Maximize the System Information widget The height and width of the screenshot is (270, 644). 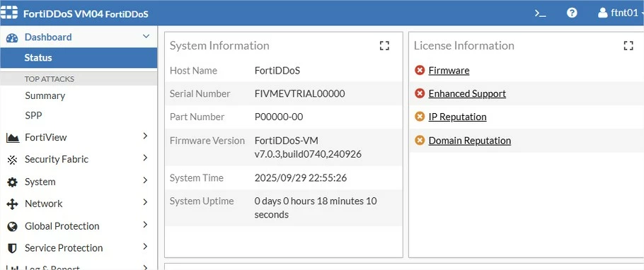pos(384,45)
